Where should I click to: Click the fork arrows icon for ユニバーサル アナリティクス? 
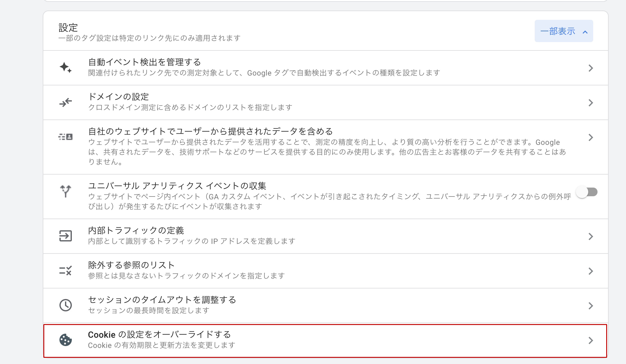point(66,191)
